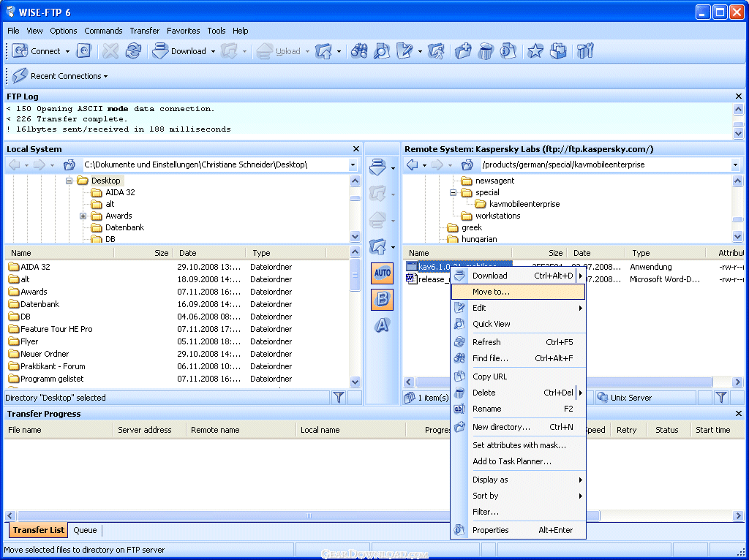The height and width of the screenshot is (560, 749).
Task: Click the Status column header in Transfer Progress
Action: pyautogui.click(x=667, y=430)
